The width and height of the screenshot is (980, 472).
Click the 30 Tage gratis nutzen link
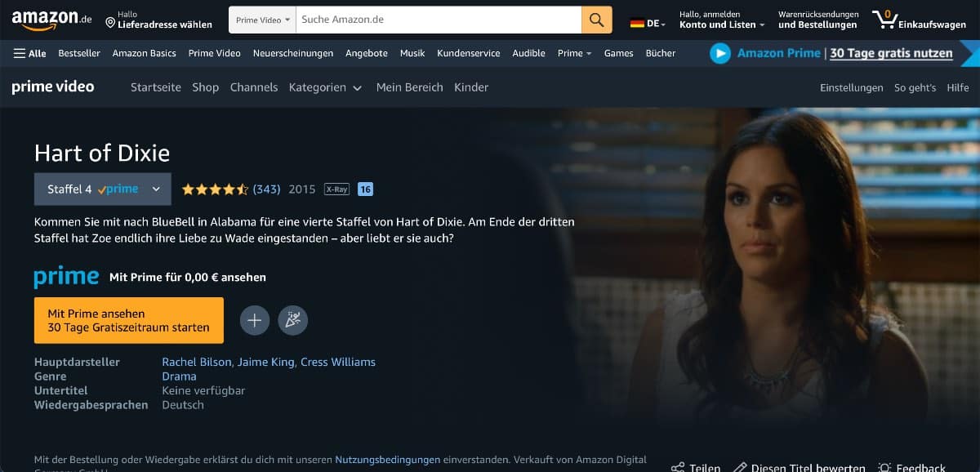click(892, 53)
